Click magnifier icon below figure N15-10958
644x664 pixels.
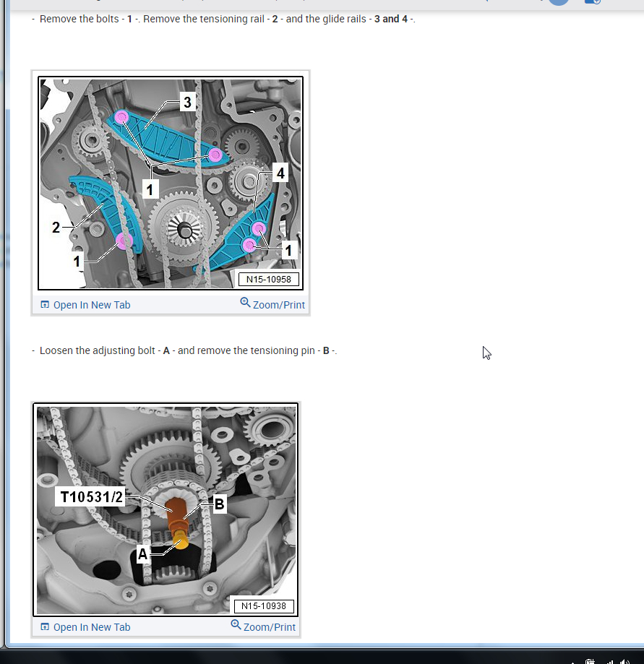tap(245, 302)
